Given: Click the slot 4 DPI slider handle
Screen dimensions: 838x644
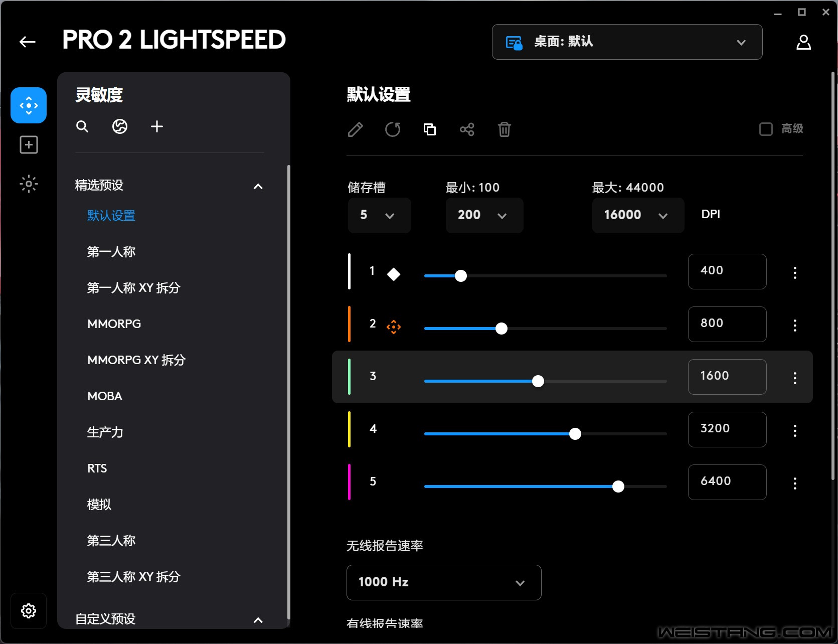Looking at the screenshot, I should (x=575, y=434).
